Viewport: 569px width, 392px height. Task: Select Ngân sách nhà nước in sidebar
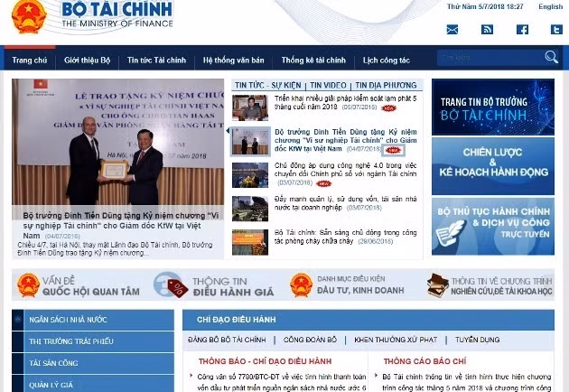(x=93, y=320)
